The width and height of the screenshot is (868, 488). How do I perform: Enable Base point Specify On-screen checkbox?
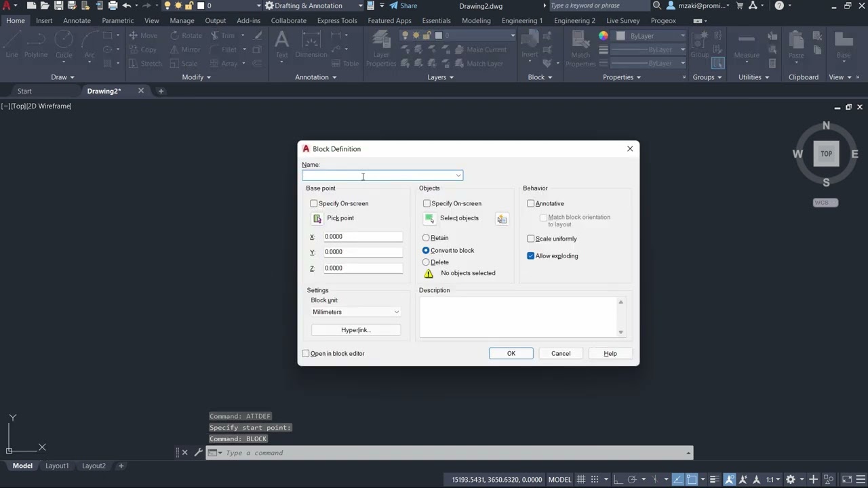pyautogui.click(x=313, y=203)
